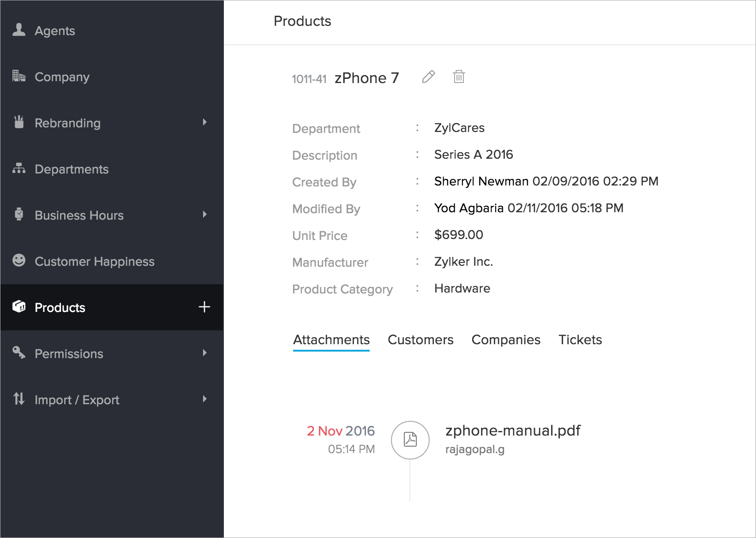Click the Products box icon in sidebar
The width and height of the screenshot is (756, 538).
19,306
